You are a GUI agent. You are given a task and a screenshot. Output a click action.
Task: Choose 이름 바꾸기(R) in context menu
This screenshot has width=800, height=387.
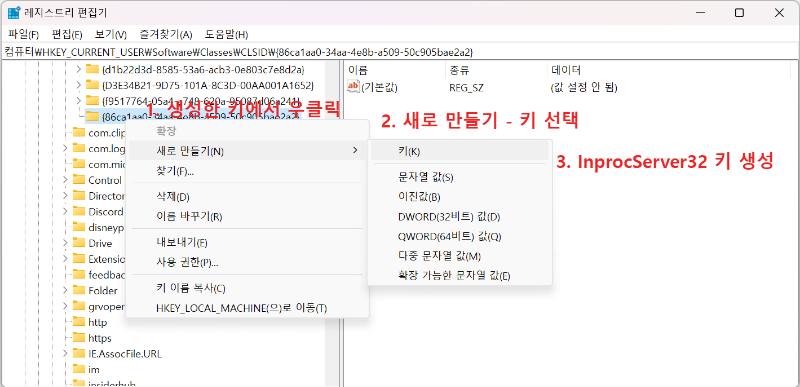pyautogui.click(x=247, y=217)
